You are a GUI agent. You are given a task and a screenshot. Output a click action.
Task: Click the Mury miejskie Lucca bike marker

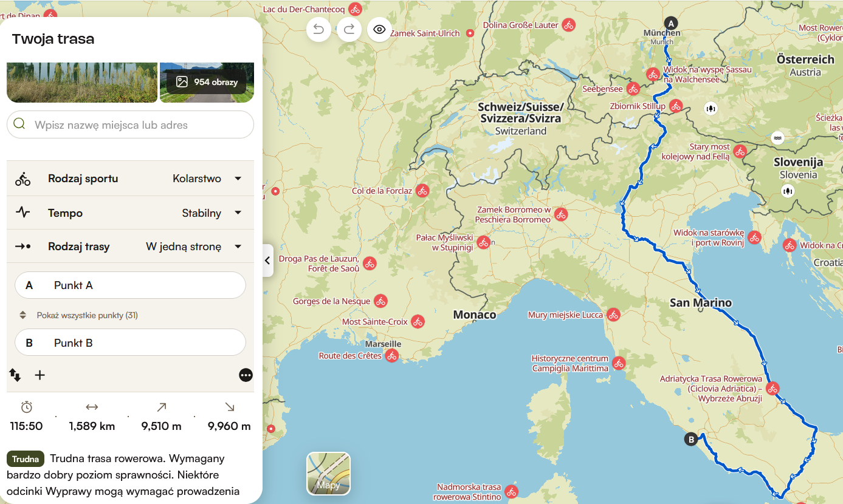point(613,315)
